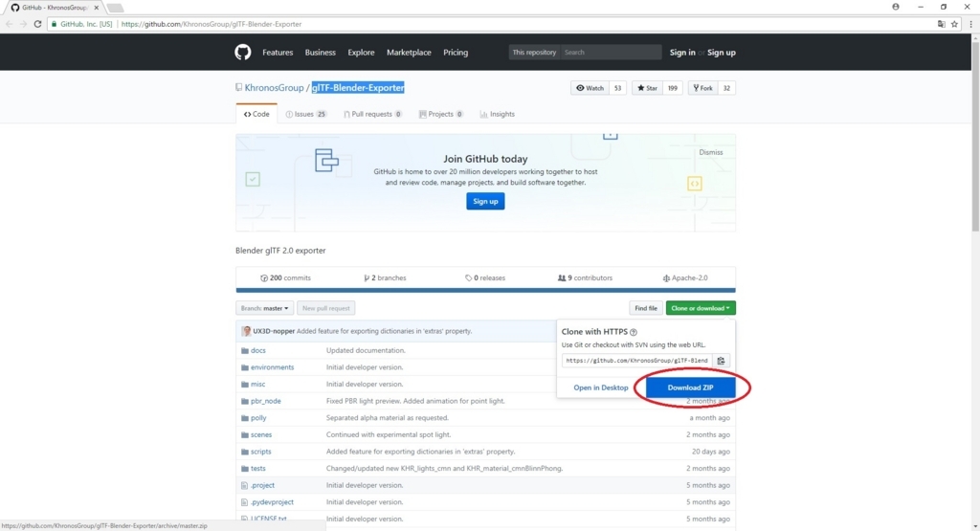The height and width of the screenshot is (531, 980).
Task: Focus the repository search field
Action: [610, 53]
